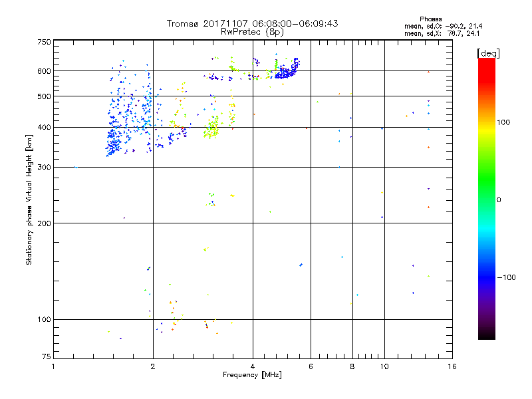The width and height of the screenshot is (532, 399).
Task: Click the dense blue echo cluster near 5 MHz, 600 km
Action: click(x=287, y=70)
